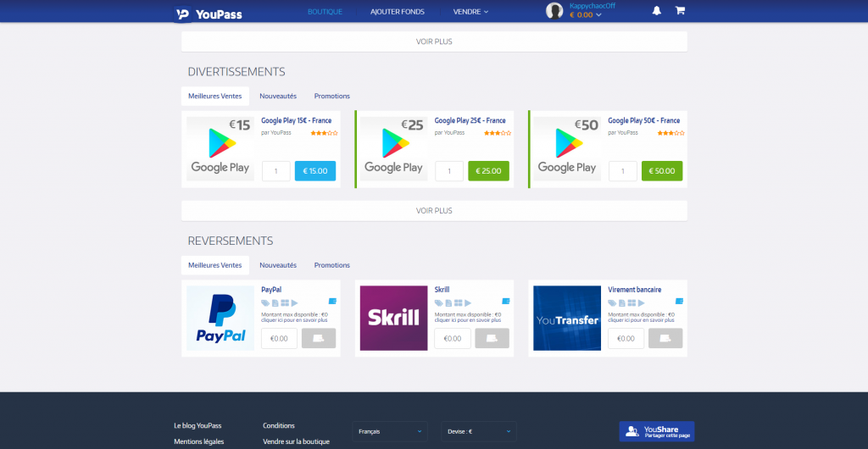
Task: Open the notifications bell
Action: tap(657, 11)
